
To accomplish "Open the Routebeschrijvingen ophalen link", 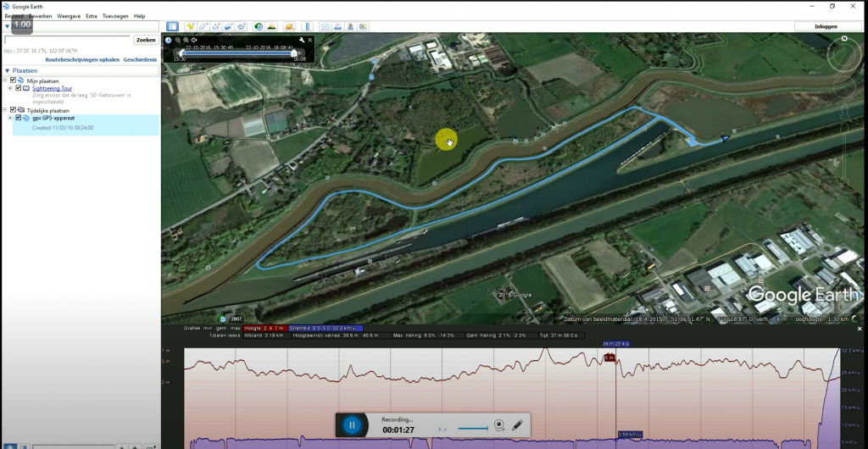I will click(82, 59).
